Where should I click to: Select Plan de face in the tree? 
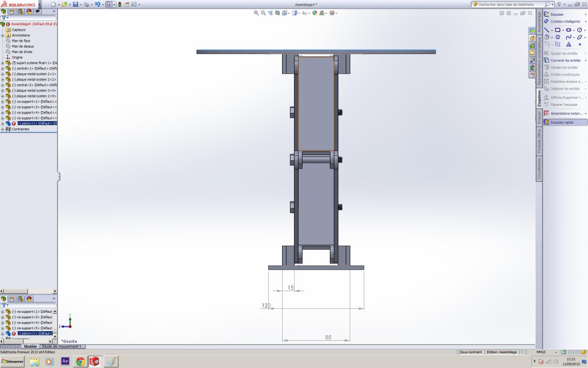pyautogui.click(x=21, y=41)
